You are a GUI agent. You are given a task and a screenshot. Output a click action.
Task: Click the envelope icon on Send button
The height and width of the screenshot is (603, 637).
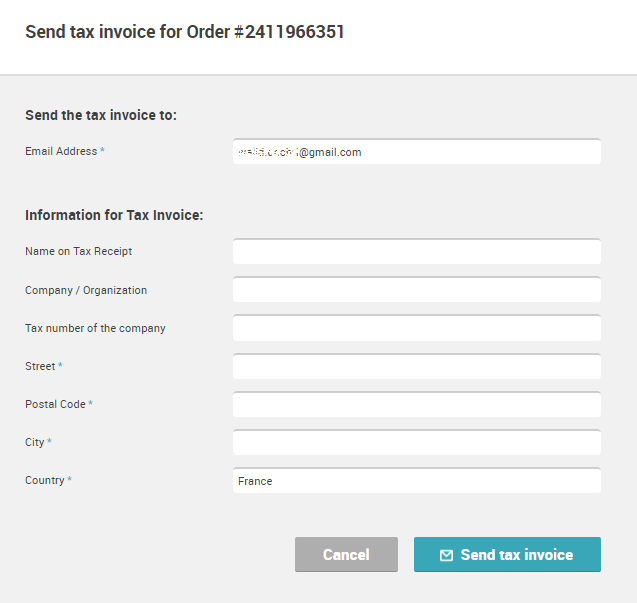click(x=446, y=555)
